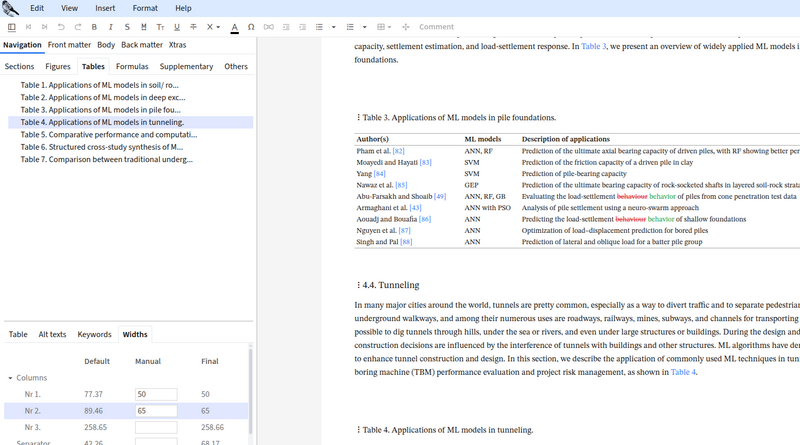Click the widths panel vertical scrollbar
The width and height of the screenshot is (800, 445).
pos(251,390)
